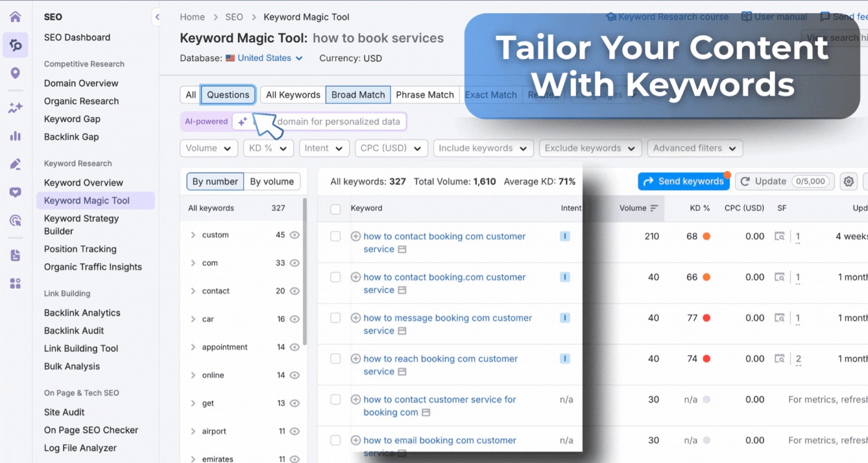This screenshot has height=463, width=868.
Task: Open table settings gear icon
Action: [x=849, y=181]
